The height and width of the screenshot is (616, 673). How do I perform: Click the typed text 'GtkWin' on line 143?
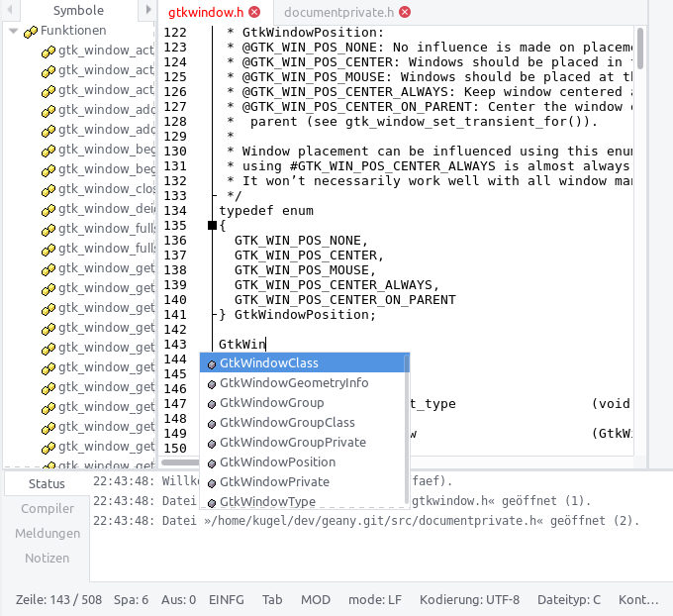tap(242, 344)
